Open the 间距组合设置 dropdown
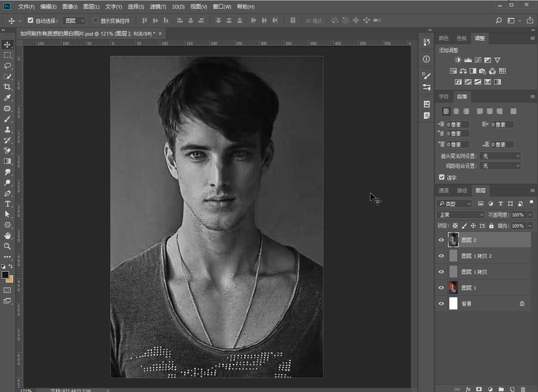This screenshot has width=538, height=392. coord(500,166)
